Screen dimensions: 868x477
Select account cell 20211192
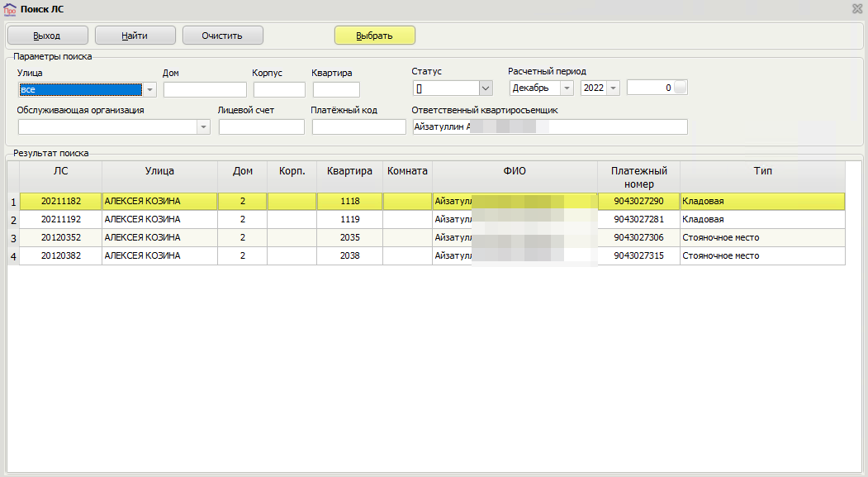[x=61, y=219]
